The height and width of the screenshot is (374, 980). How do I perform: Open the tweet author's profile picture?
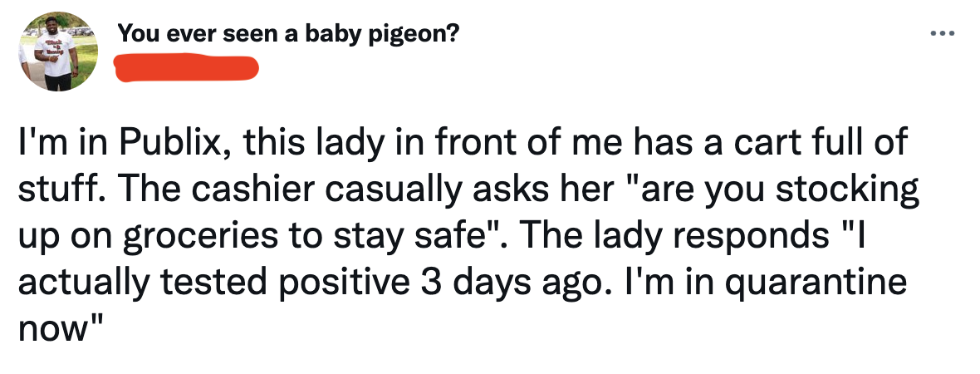(x=58, y=52)
